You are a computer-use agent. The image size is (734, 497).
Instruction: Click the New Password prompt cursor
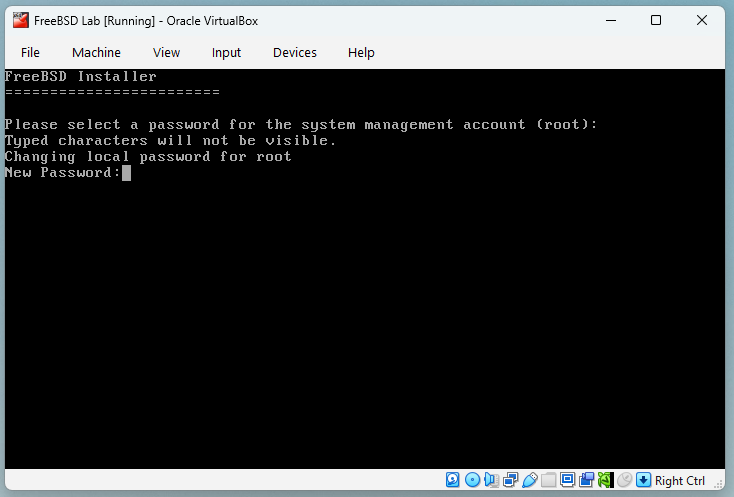coord(126,173)
